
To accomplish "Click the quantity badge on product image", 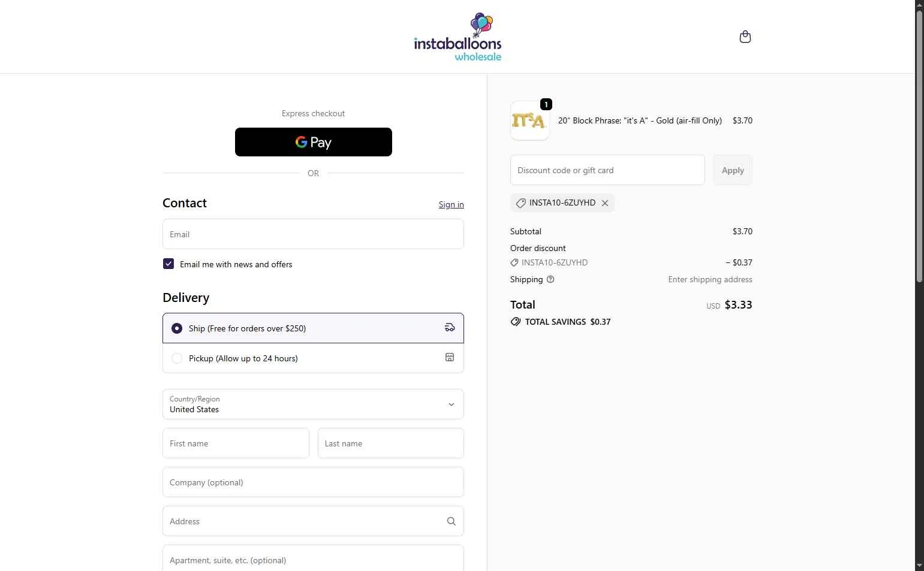I will pos(546,104).
